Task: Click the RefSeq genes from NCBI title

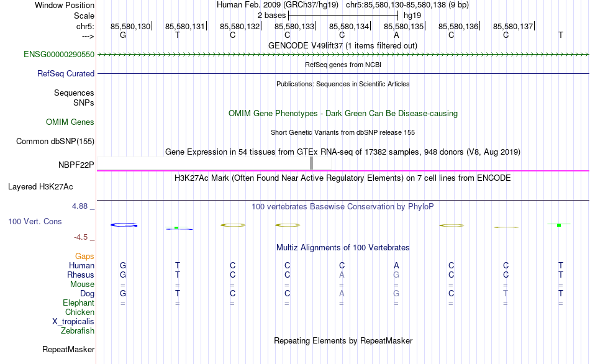Action: 343,65
